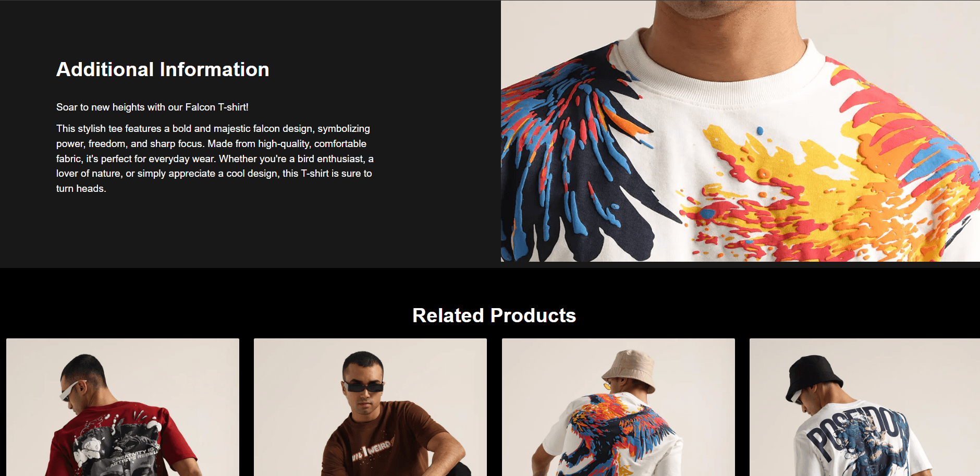Click the falcon tee description paragraph
980x476 pixels.
point(215,158)
